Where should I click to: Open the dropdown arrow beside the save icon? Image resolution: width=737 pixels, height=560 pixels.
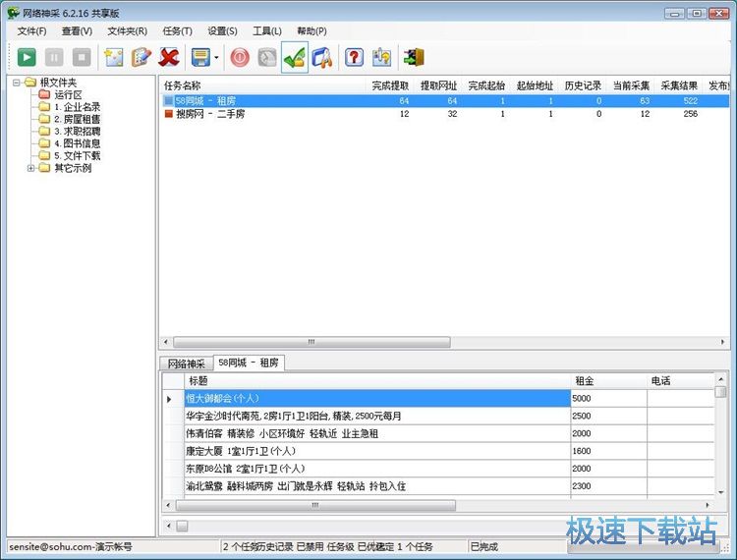216,58
